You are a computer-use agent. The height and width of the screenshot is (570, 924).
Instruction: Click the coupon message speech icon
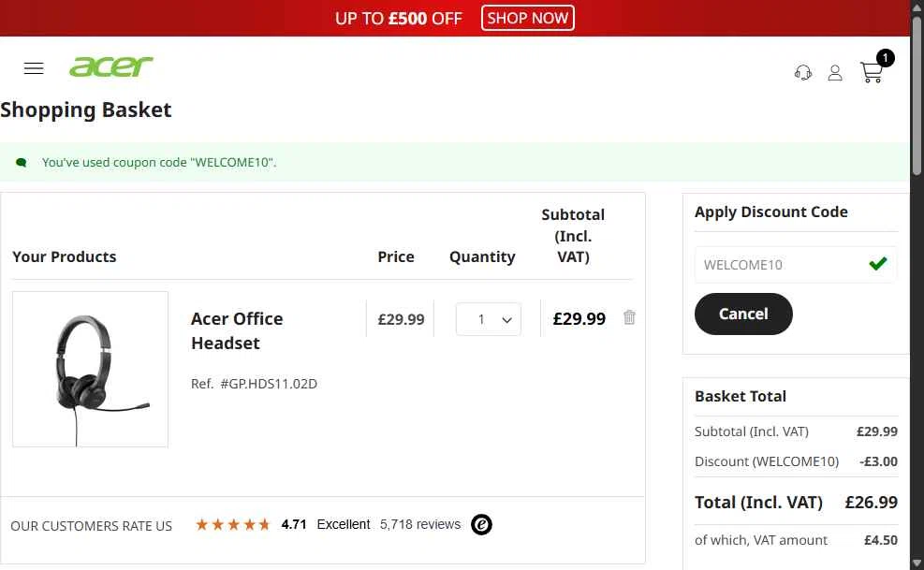(22, 162)
